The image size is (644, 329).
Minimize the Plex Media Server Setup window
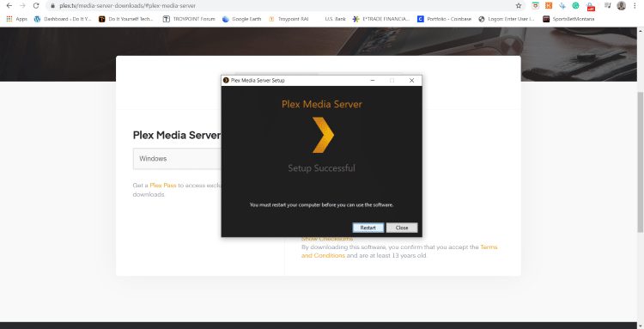pos(373,81)
